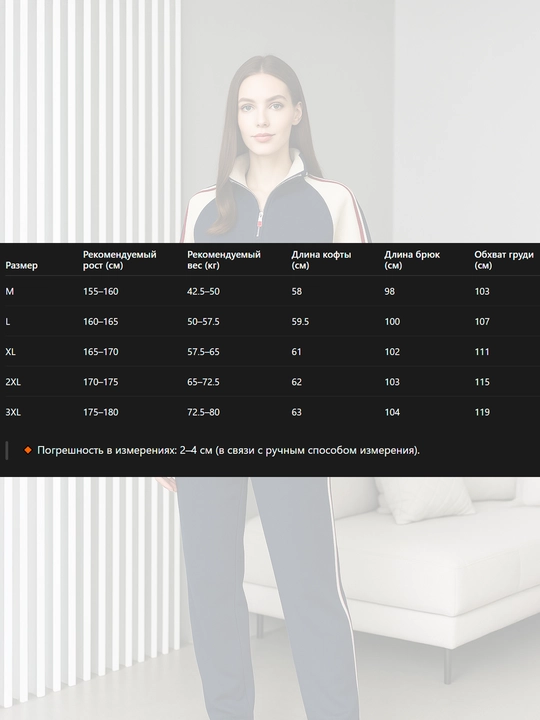This screenshot has width=540, height=720.
Task: Click height value 160–165
Action: point(101,321)
